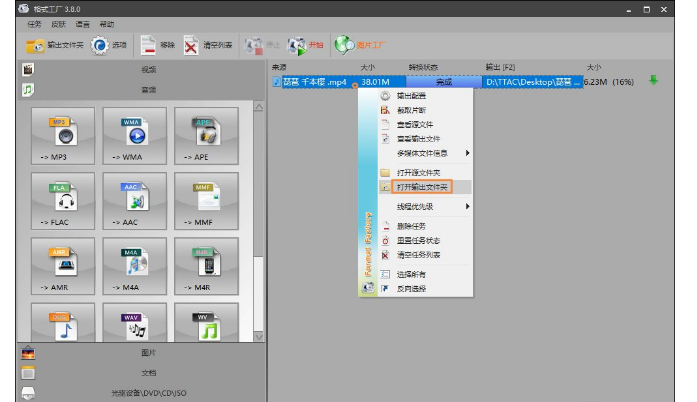Collapse the 音频 audio category
Screen dimensions: 697x402
[141, 90]
